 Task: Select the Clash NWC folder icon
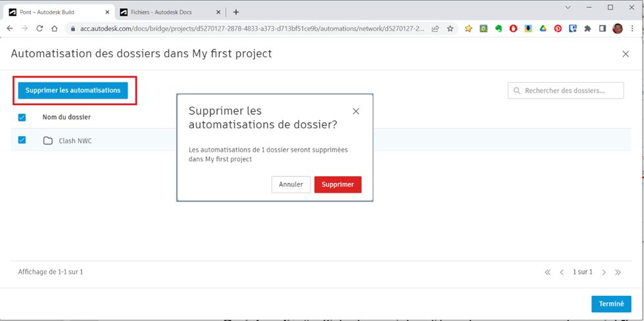[x=48, y=141]
